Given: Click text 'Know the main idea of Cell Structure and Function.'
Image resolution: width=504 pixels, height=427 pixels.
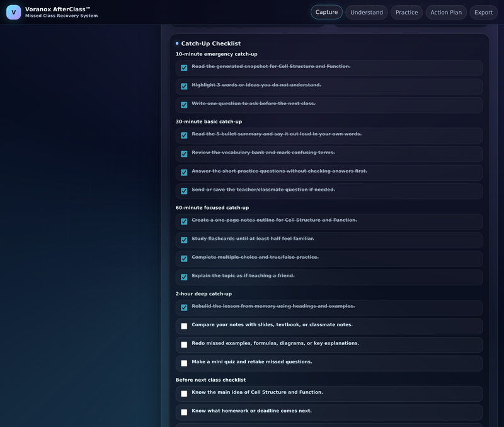Looking at the screenshot, I should click(x=258, y=392).
